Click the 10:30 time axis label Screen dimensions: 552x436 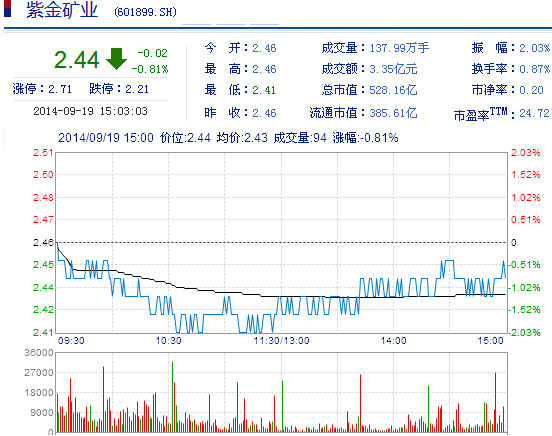169,341
